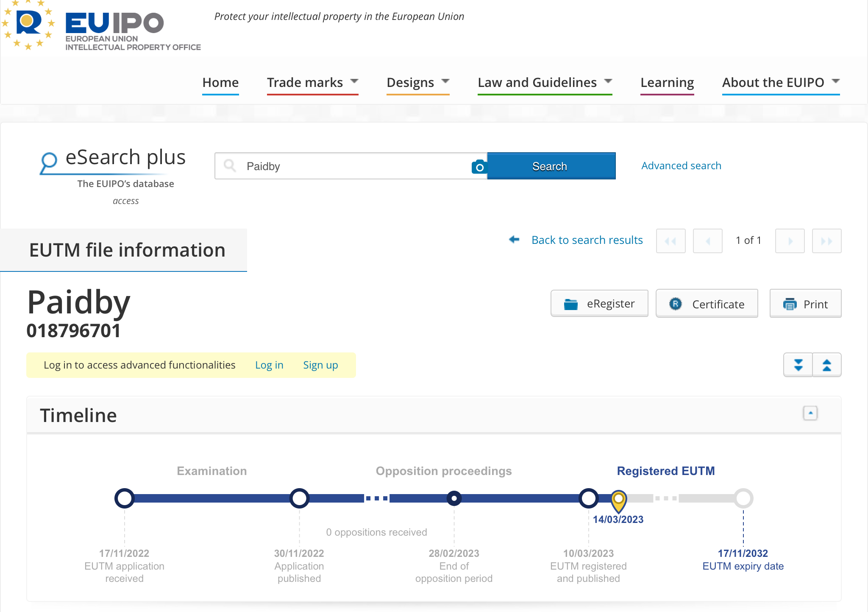868x612 pixels.
Task: Expand all sections double-down icon
Action: click(x=798, y=365)
